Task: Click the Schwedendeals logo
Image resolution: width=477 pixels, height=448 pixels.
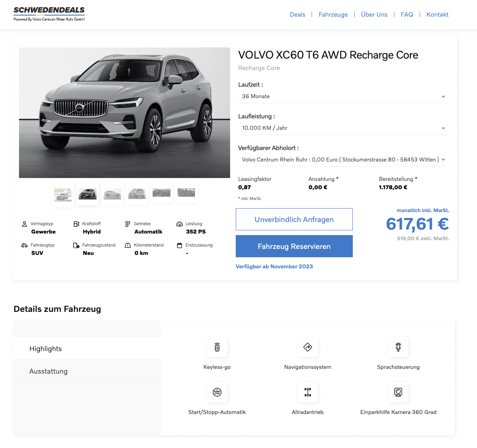Action: 49,14
